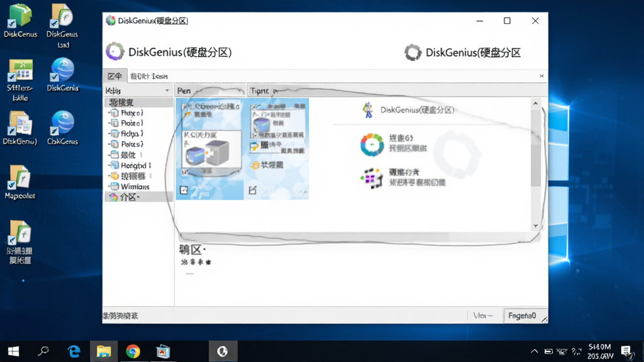
Task: Open the Windows Start menu
Action: tap(14, 352)
